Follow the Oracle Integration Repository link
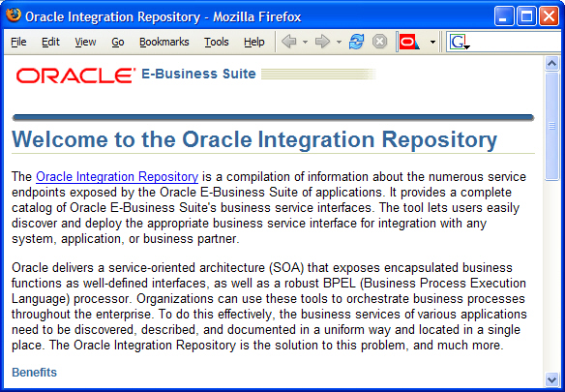This screenshot has height=392, width=565. point(117,177)
